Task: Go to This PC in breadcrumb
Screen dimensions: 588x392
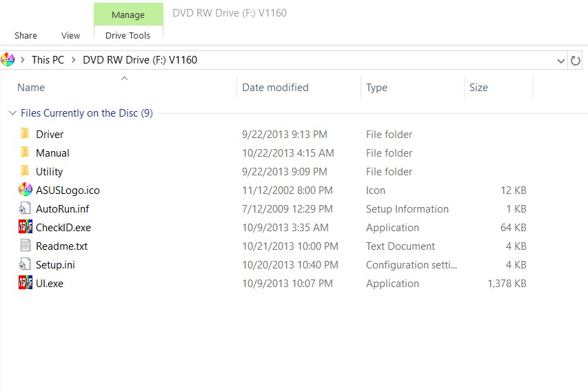Action: (x=48, y=60)
